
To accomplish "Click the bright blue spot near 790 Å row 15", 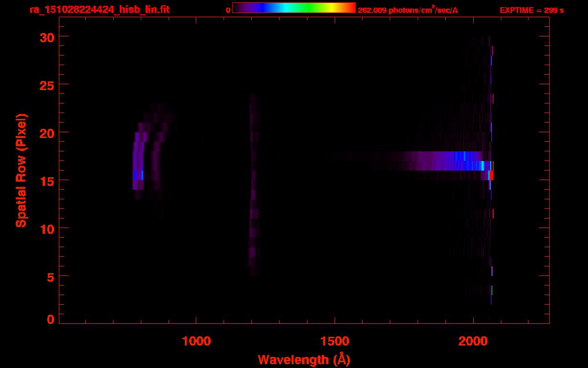I will (138, 175).
